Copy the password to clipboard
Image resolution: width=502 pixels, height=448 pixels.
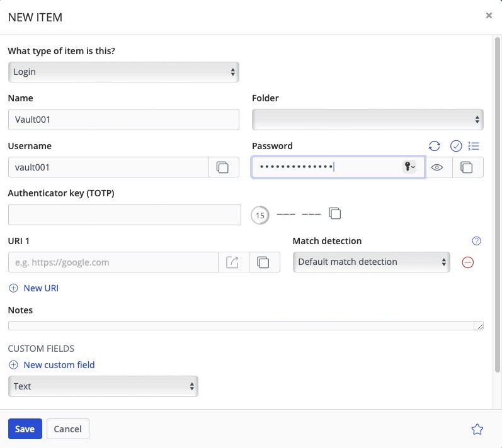coord(467,167)
